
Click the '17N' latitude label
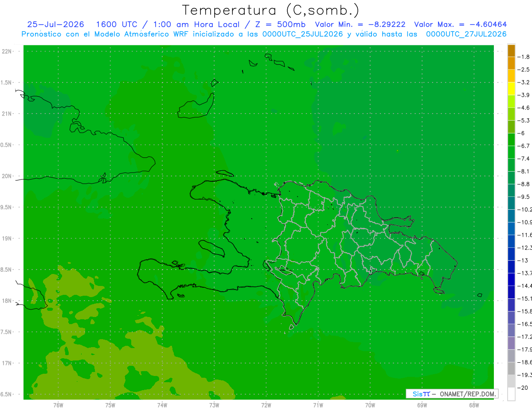[x=6, y=363]
